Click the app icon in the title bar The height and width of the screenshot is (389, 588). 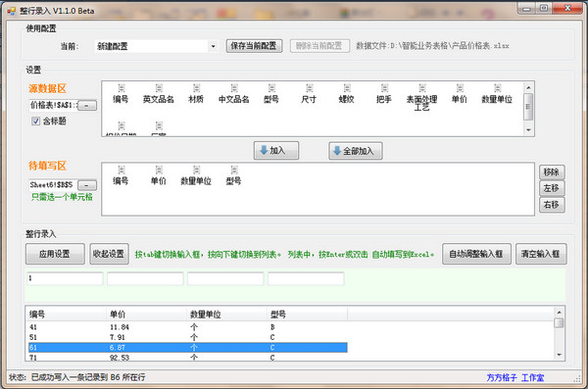(12, 11)
